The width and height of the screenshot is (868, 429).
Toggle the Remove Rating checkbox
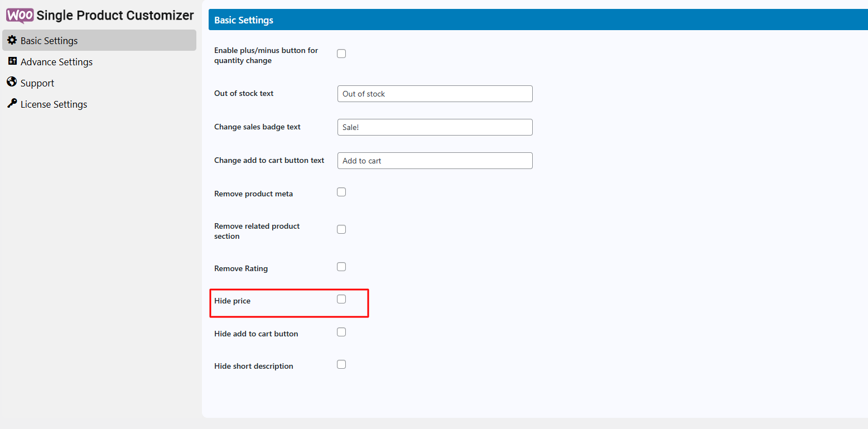point(341,267)
